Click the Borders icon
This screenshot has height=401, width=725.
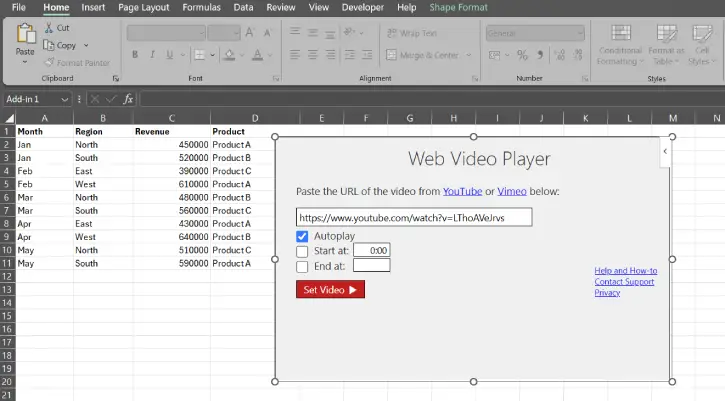point(199,55)
